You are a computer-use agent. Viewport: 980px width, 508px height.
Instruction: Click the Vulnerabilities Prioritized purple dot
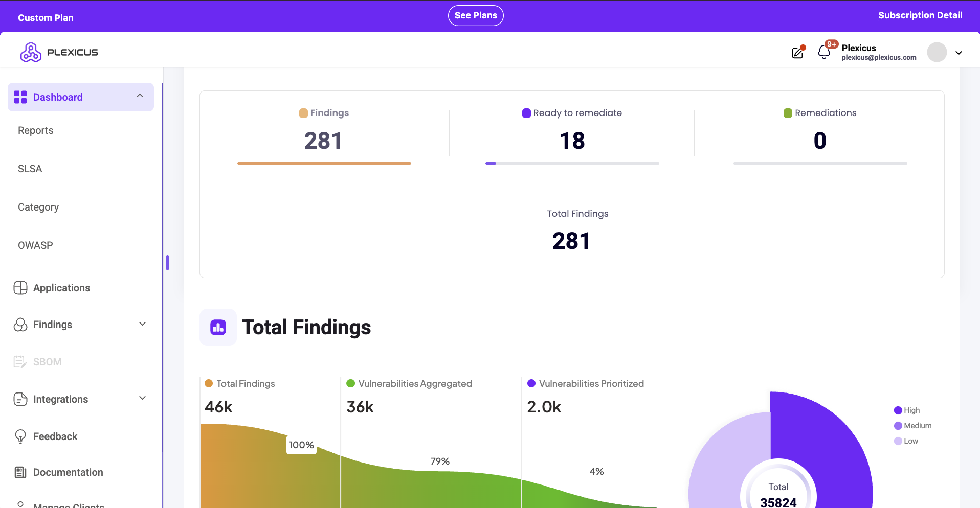(531, 383)
